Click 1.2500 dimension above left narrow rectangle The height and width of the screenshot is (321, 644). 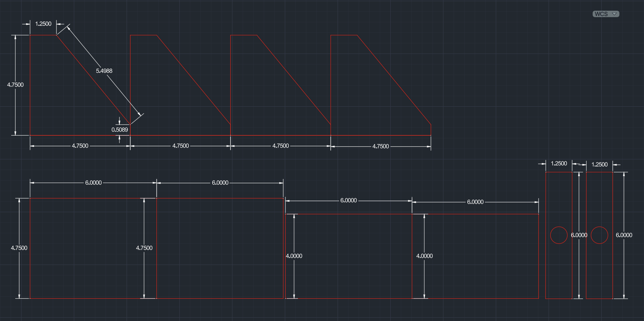click(x=559, y=163)
